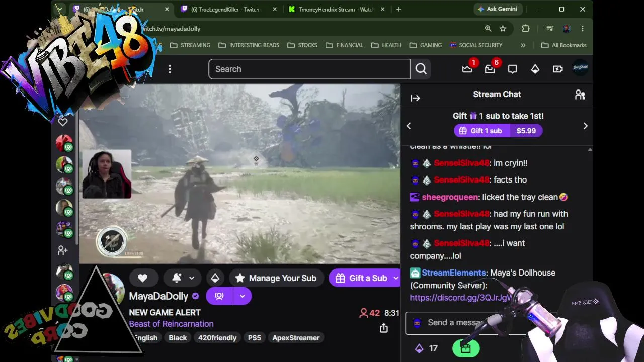The height and width of the screenshot is (362, 644).
Task: Select the ApexStreamer tag
Action: click(x=296, y=338)
